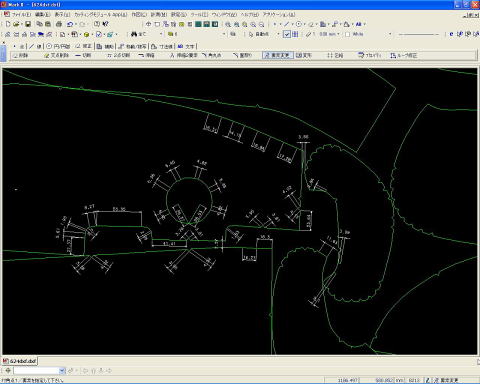Select the circle drawing tool icon
Viewport: 480px width, 384px height.
click(49, 46)
